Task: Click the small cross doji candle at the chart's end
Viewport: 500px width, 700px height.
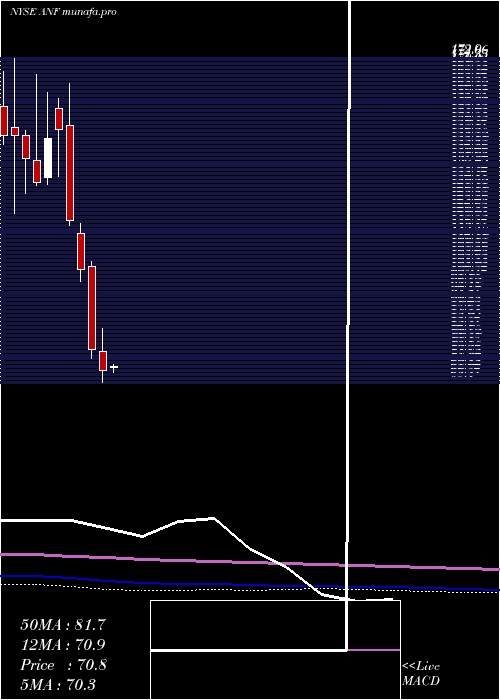Action: coord(114,368)
